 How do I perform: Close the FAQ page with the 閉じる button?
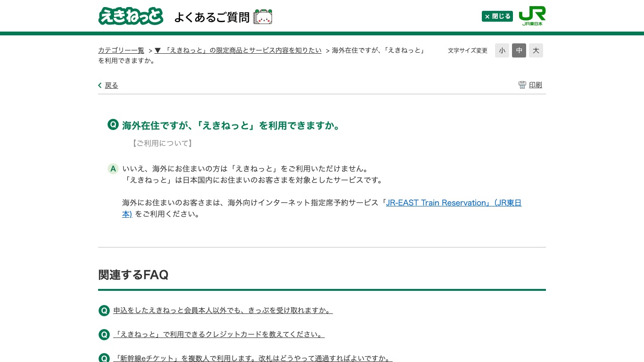pos(497,16)
